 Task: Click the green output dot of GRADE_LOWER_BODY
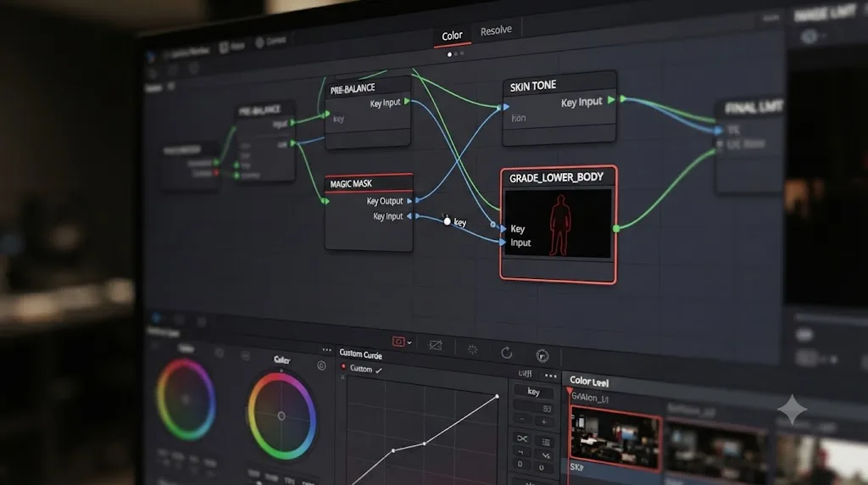point(616,228)
